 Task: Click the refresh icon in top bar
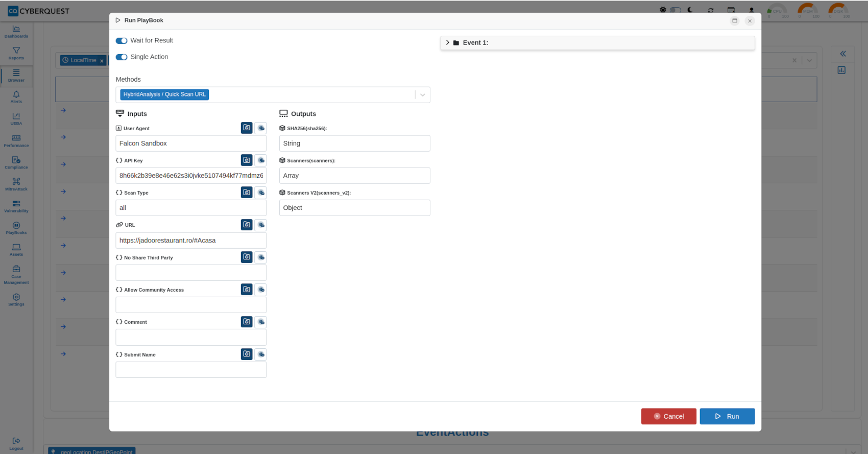(711, 10)
